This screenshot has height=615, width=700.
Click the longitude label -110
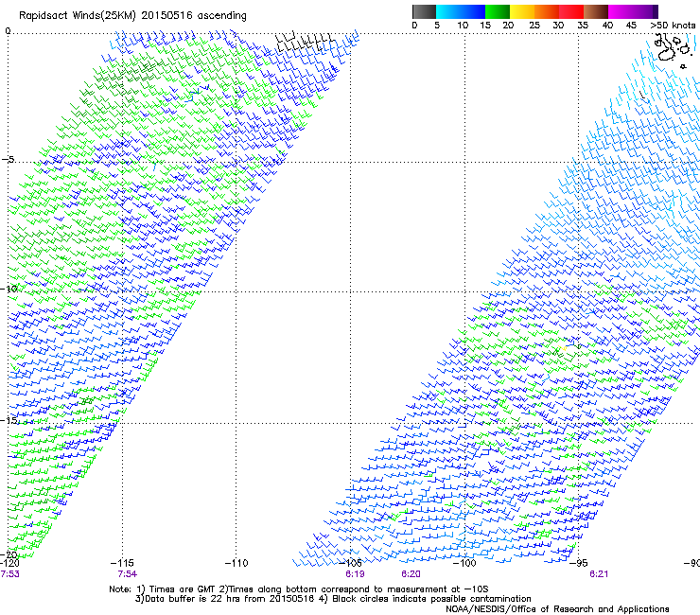pos(236,563)
